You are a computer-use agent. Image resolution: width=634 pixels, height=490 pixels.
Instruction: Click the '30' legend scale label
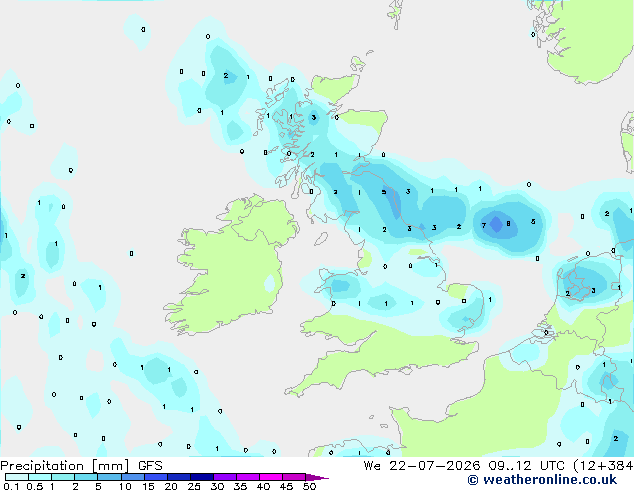[218, 486]
